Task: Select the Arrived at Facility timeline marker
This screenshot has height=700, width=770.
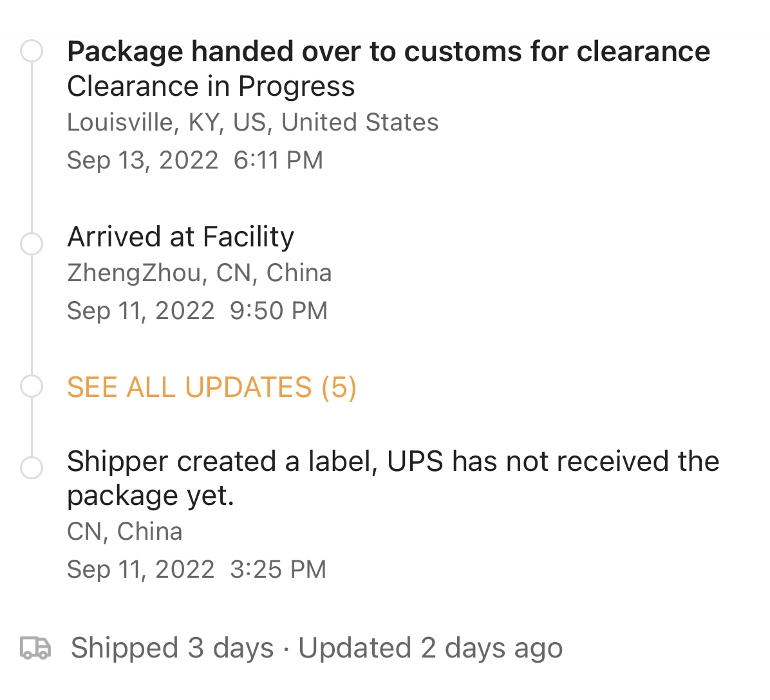Action: pos(32,244)
